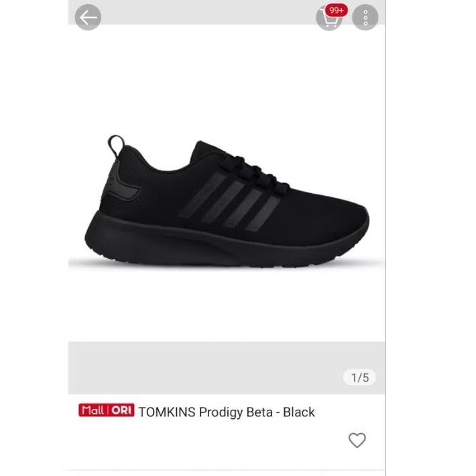Viewport: 476px width, 476px height.
Task: Open the three-dot more options menu
Action: coord(365,17)
